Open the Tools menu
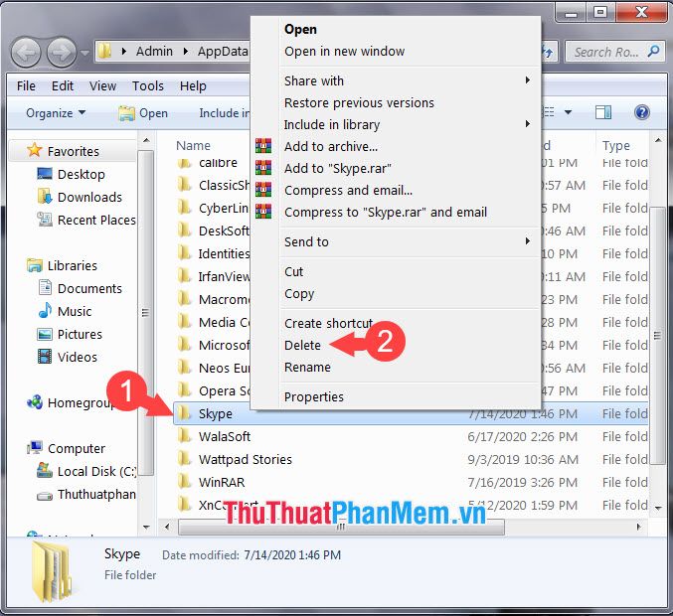 [148, 85]
